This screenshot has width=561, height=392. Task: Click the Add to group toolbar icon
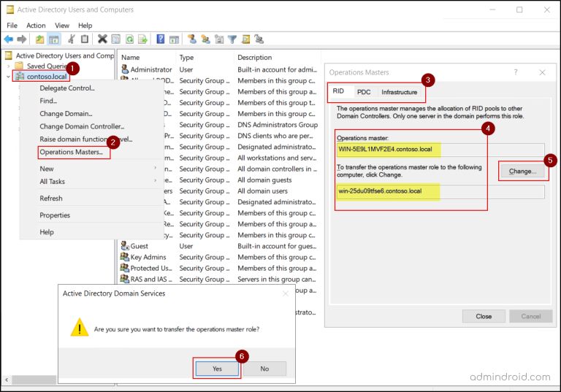259,39
